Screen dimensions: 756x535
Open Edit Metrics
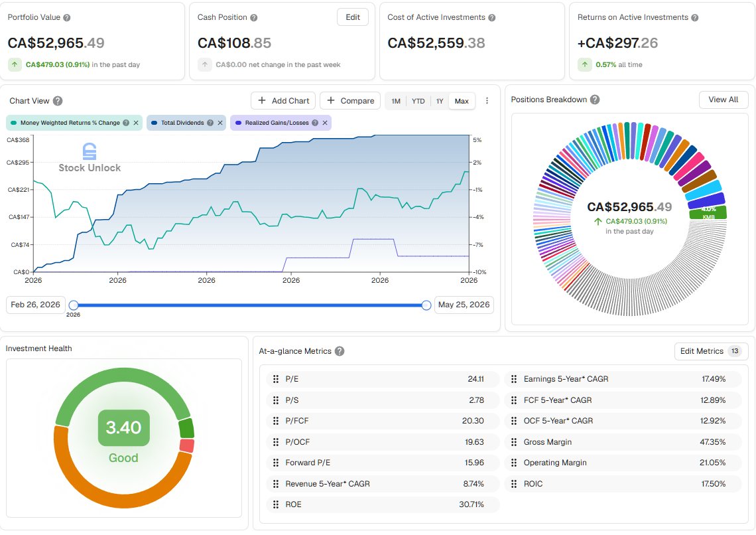711,351
